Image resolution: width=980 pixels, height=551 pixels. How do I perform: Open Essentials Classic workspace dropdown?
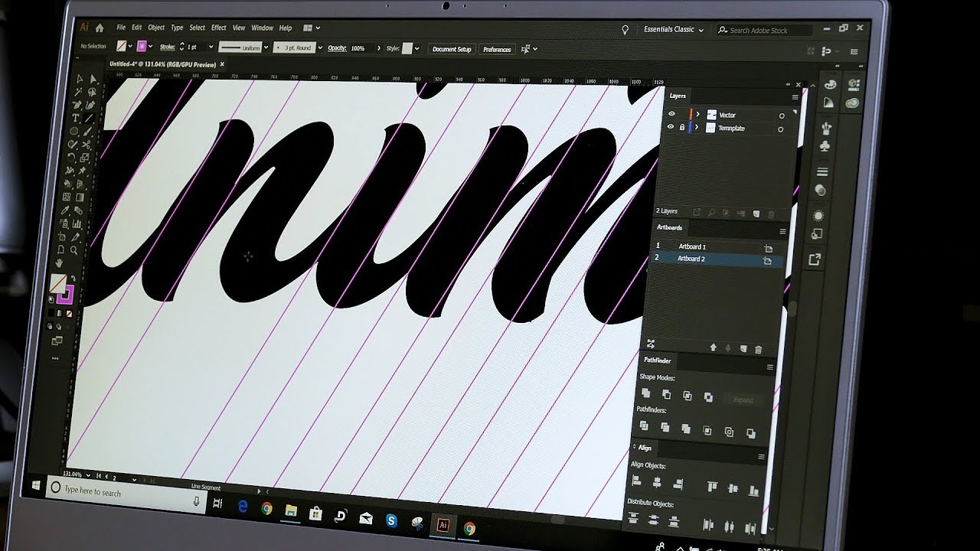(x=674, y=29)
